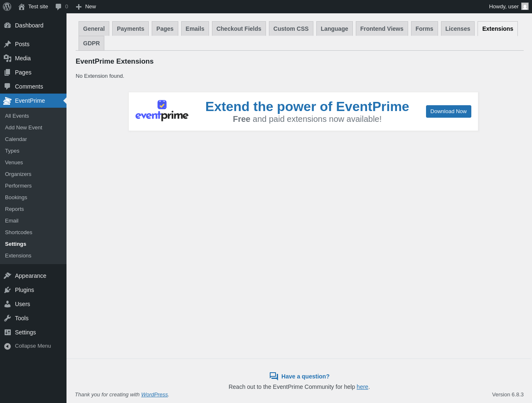Follow the 'here' community link
Screen dimensions: 532x403
coord(362,387)
